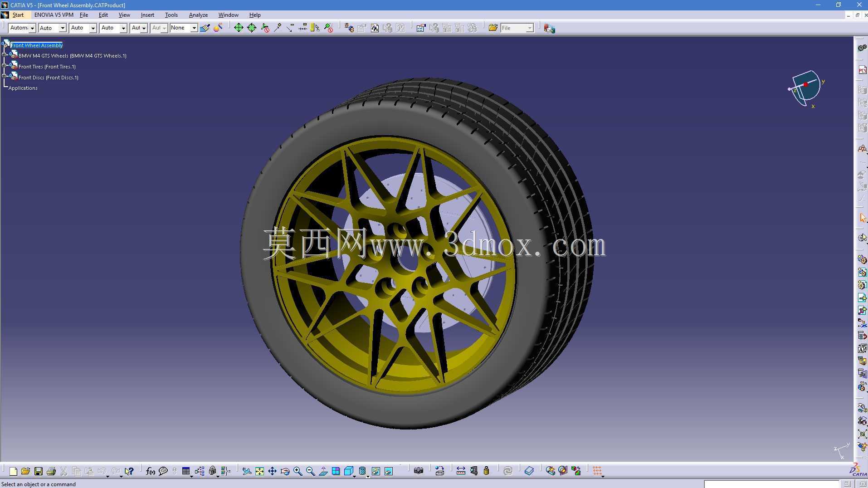Select BMW M4 GTS Wheels tree item
Image resolution: width=868 pixels, height=488 pixels.
pyautogui.click(x=73, y=56)
